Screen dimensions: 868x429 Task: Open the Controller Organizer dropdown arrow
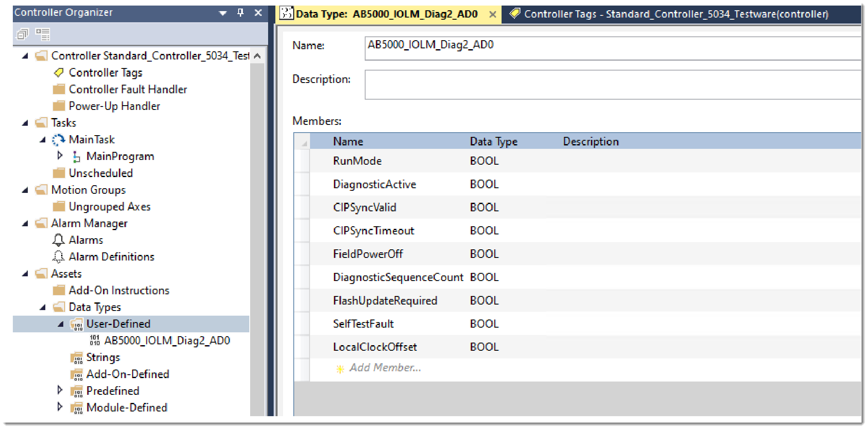223,13
